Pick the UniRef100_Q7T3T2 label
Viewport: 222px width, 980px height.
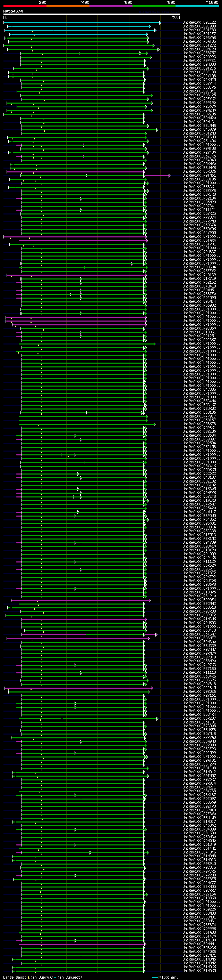coord(199,573)
